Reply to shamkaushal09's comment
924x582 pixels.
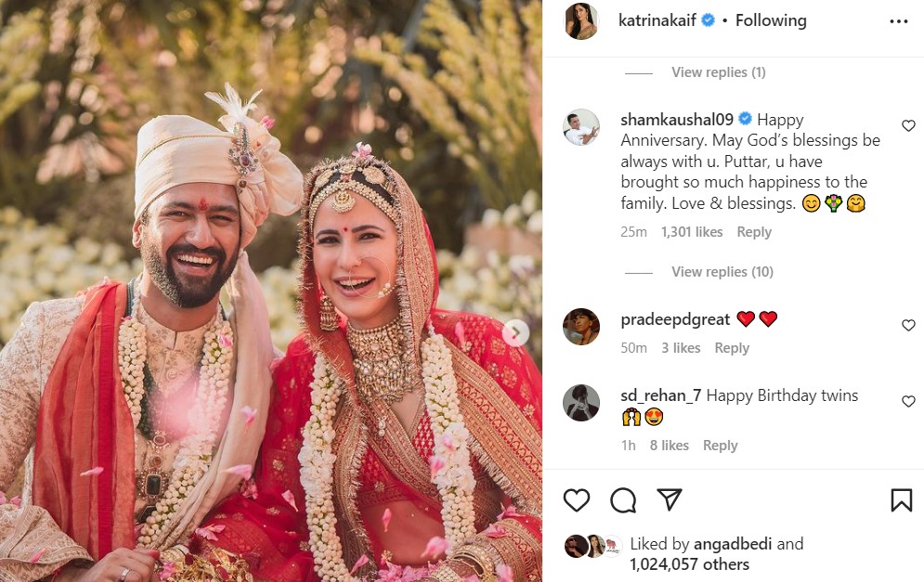(x=754, y=232)
